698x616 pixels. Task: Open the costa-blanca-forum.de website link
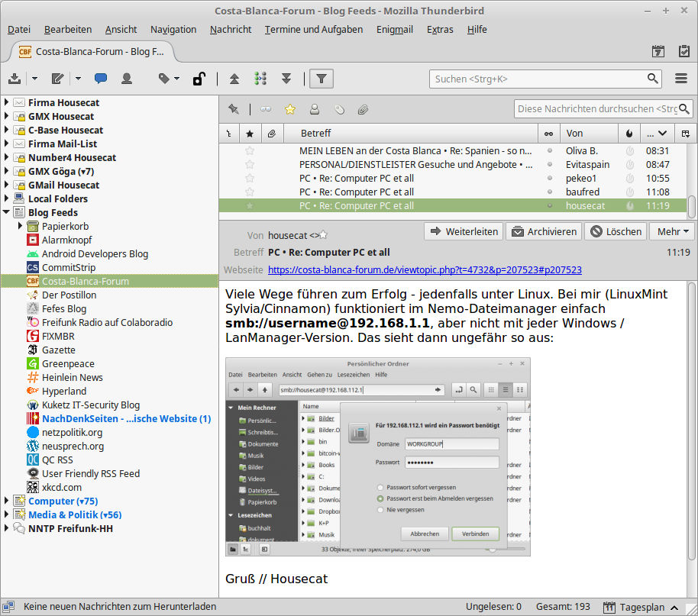tap(425, 269)
